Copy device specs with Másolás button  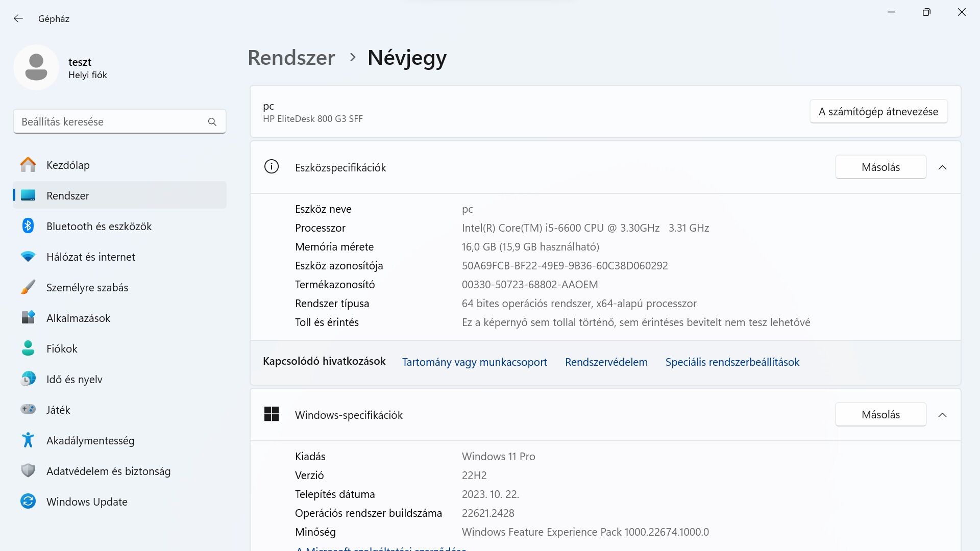click(x=880, y=167)
